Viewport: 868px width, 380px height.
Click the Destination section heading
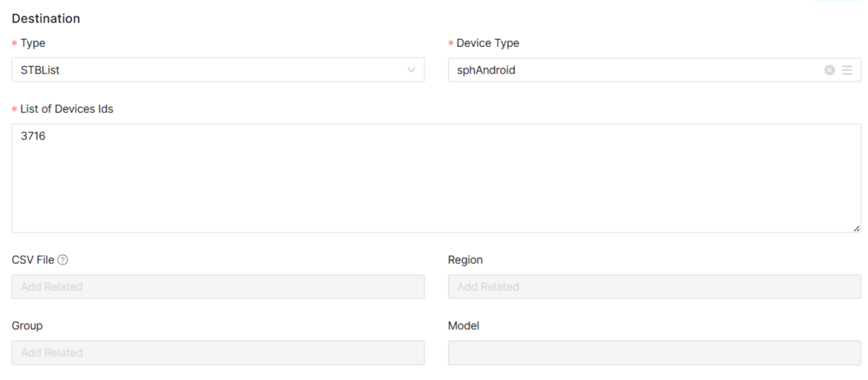(46, 18)
